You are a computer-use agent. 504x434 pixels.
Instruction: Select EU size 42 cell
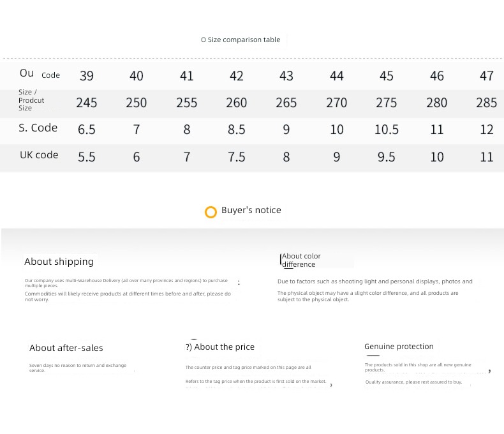pyautogui.click(x=236, y=76)
